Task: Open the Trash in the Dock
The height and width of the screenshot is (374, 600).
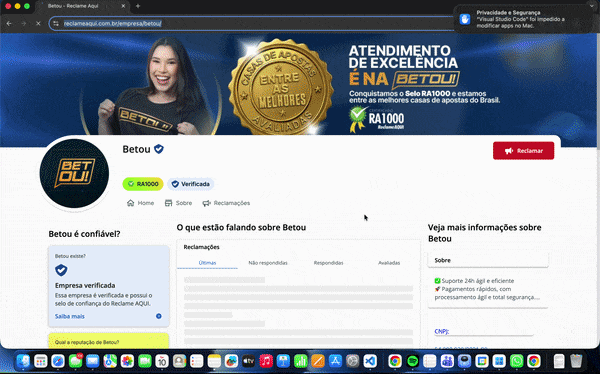Action: coord(576,361)
